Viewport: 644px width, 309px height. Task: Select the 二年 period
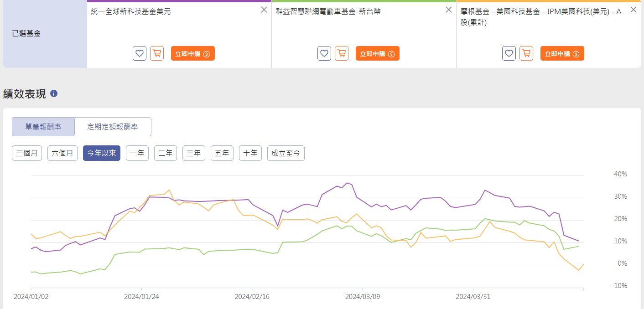point(166,153)
